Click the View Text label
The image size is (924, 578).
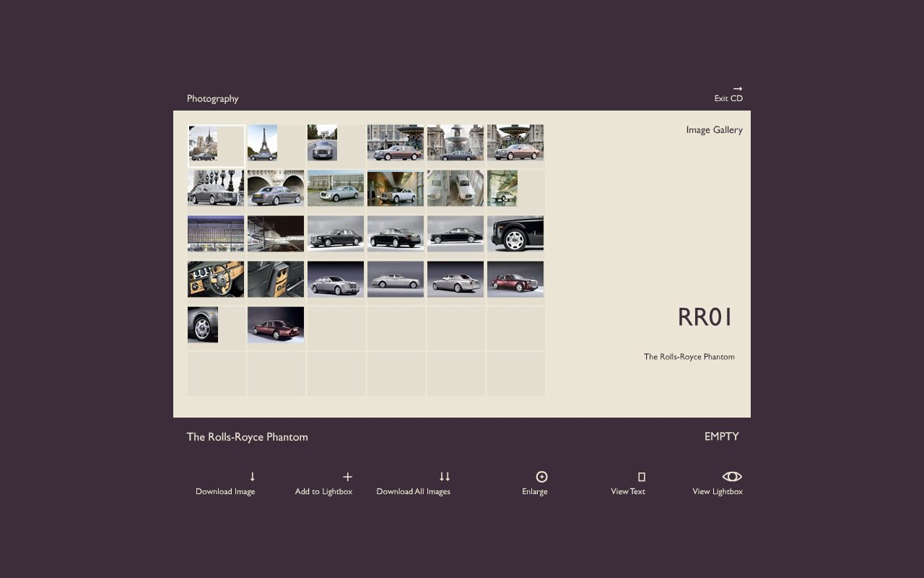coord(628,491)
